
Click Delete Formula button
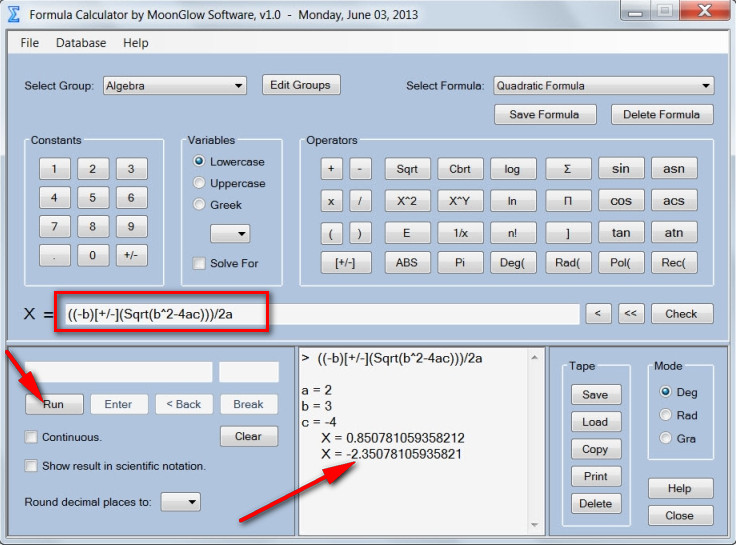click(662, 115)
